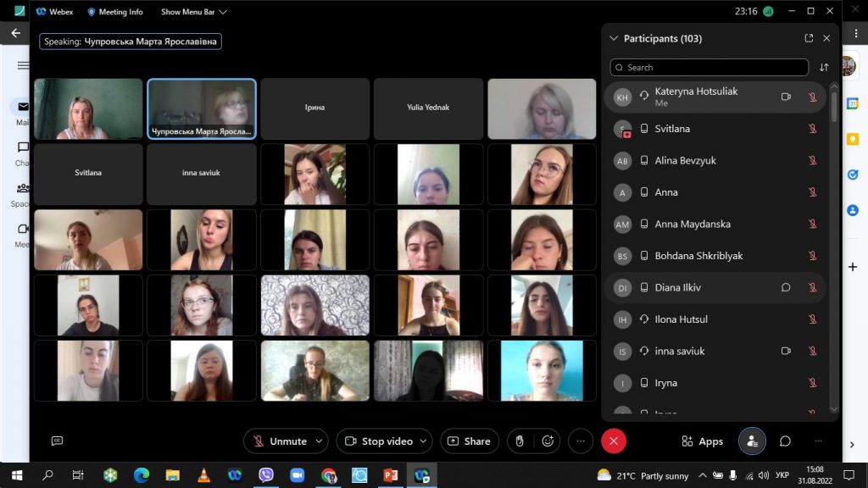Click the red leave meeting button

coord(614,441)
